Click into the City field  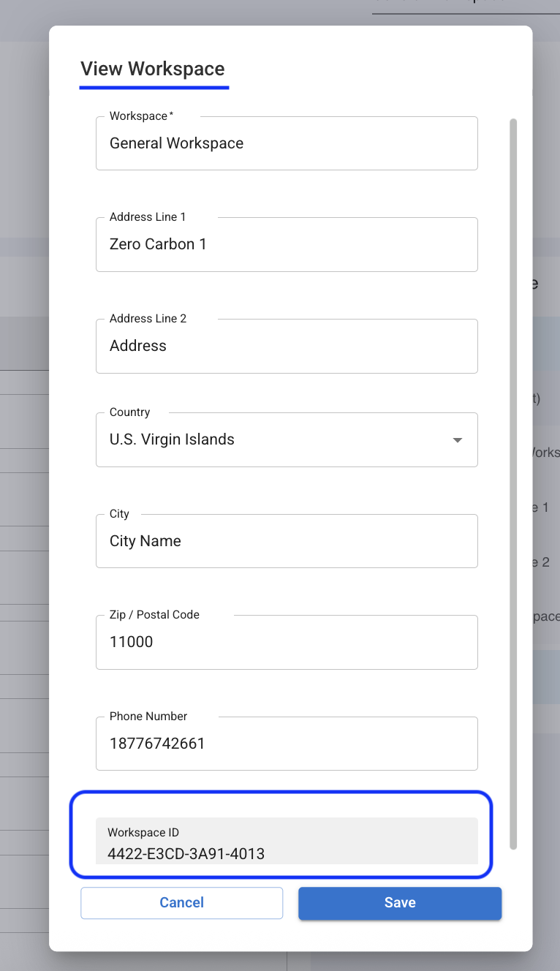[x=287, y=542]
